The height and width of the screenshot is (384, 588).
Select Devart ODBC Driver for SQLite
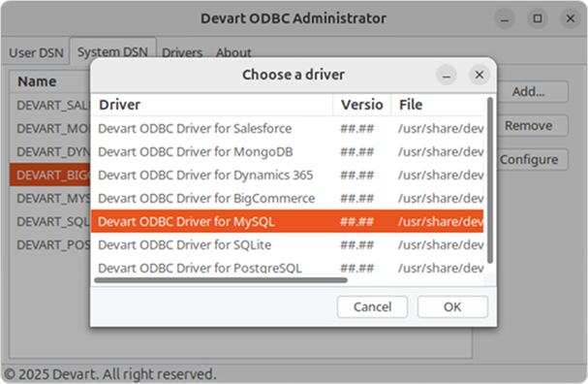tap(288, 244)
